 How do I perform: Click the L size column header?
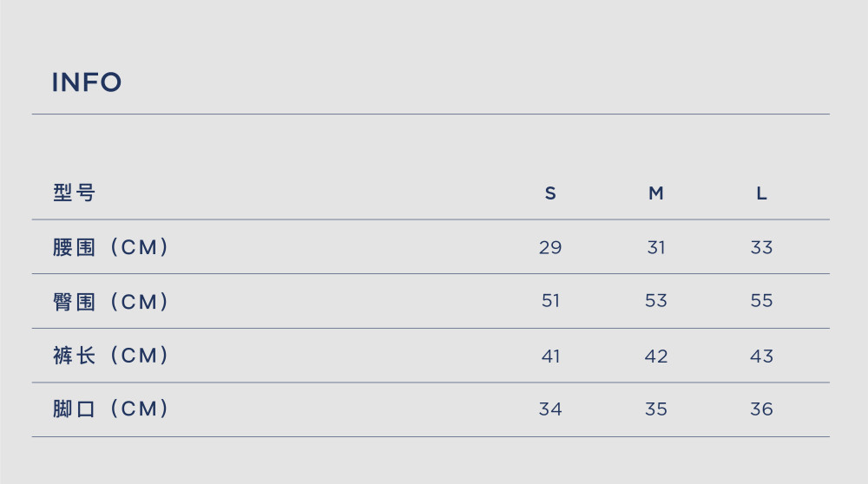[x=762, y=193]
